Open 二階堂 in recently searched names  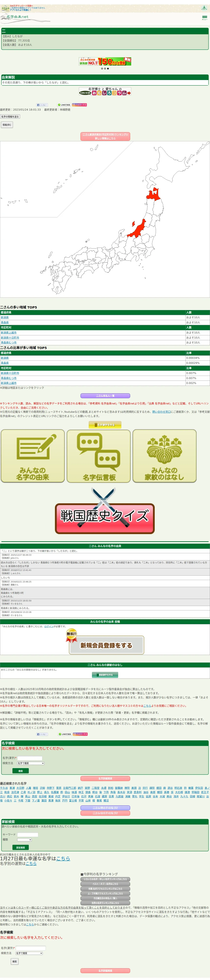tap(95, 788)
